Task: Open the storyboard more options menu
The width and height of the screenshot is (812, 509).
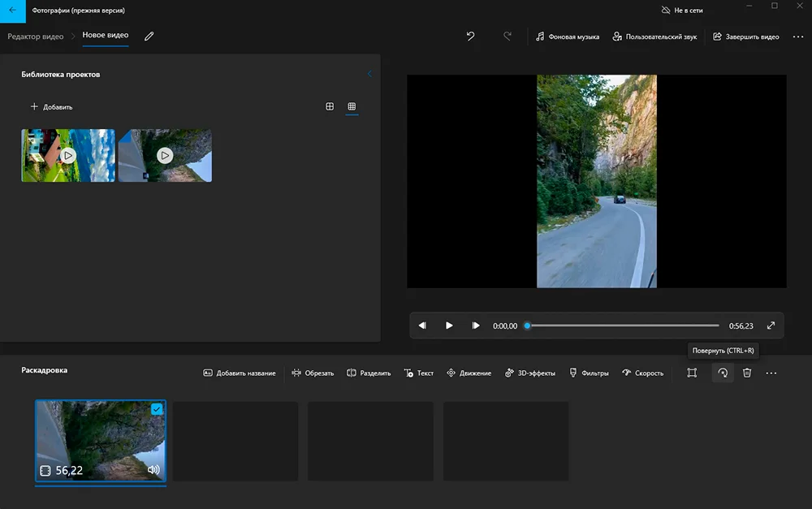Action: (771, 373)
